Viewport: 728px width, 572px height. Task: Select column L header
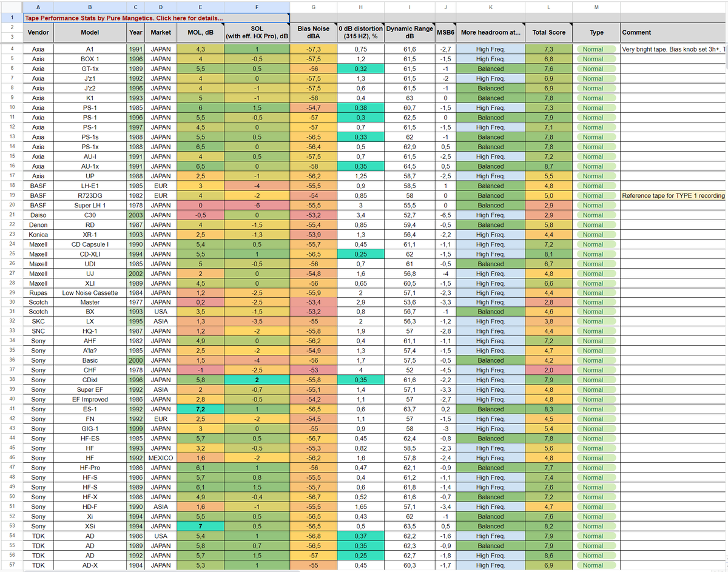click(x=548, y=7)
